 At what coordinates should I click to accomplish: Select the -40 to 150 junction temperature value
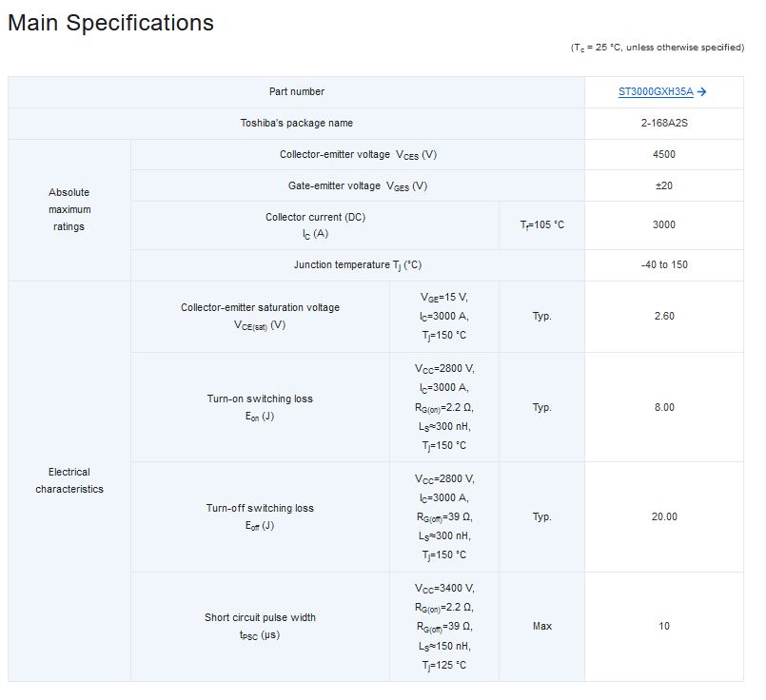coord(664,265)
